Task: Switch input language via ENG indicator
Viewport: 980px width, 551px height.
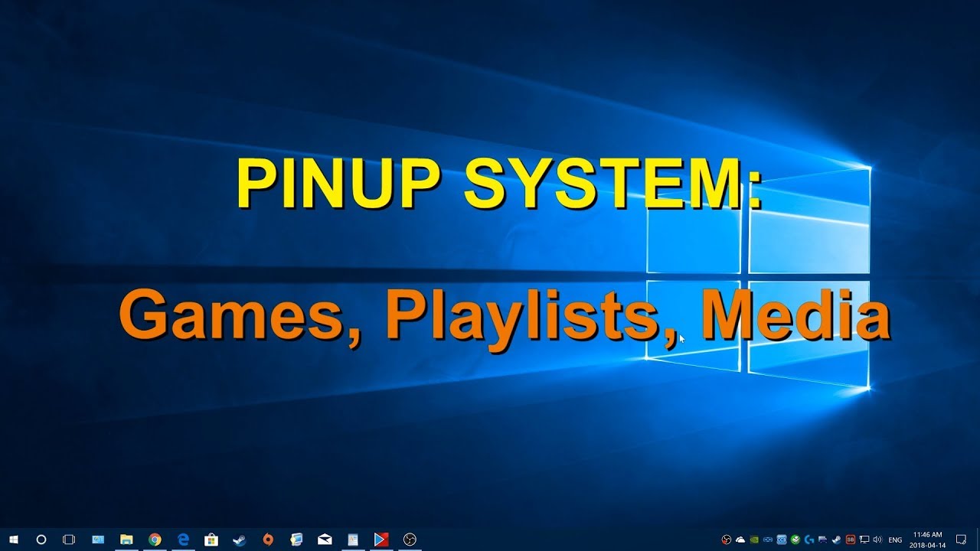Action: tap(895, 540)
